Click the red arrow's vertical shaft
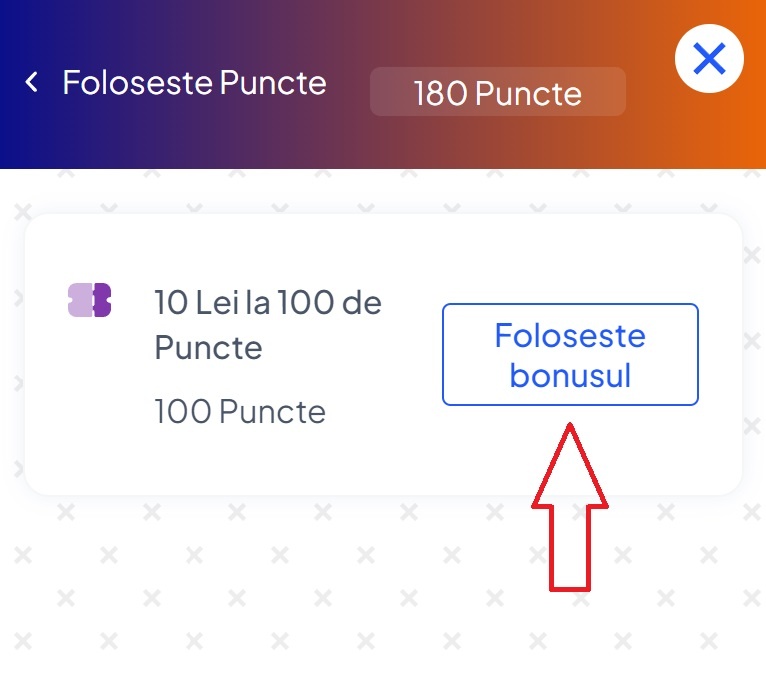This screenshot has height=673, width=766. [x=570, y=549]
